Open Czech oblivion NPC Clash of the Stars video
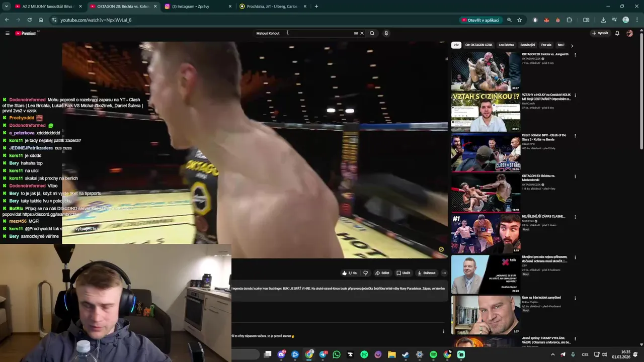644x362 pixels. (486, 152)
